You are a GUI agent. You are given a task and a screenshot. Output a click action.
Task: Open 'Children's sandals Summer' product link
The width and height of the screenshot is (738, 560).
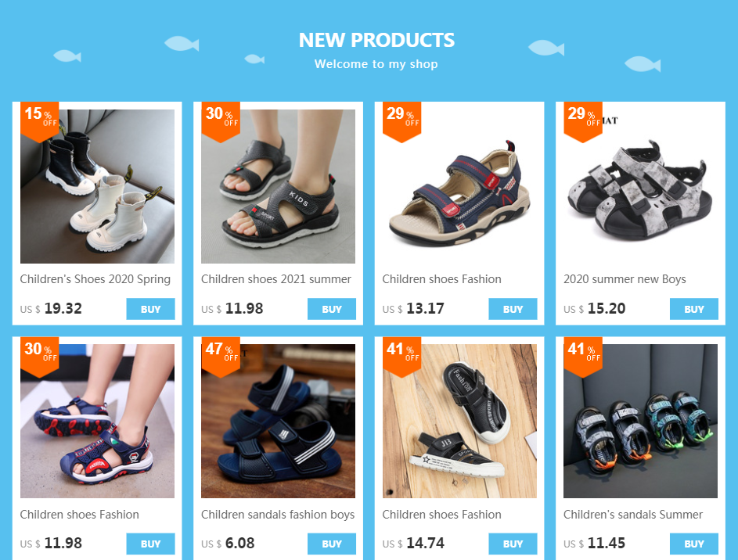tap(633, 515)
